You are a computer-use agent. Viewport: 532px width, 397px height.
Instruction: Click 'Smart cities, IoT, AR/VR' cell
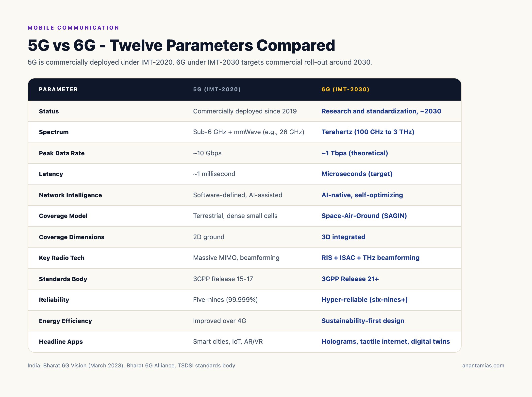(228, 342)
